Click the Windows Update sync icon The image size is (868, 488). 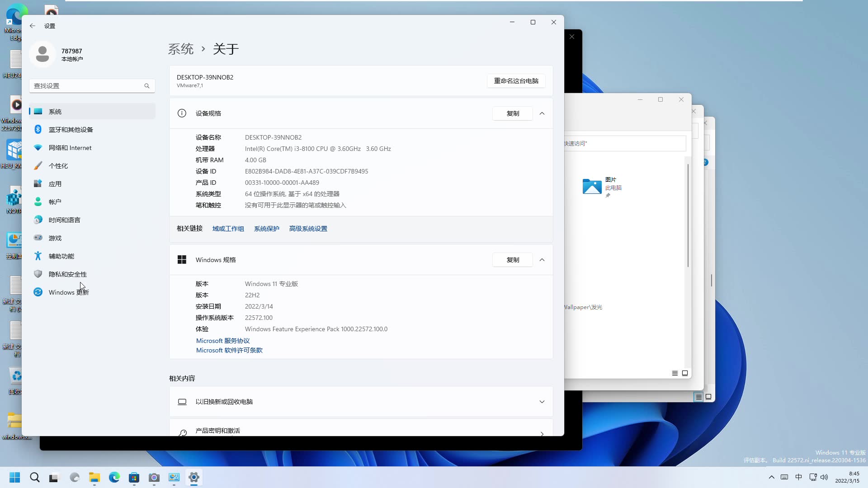38,292
